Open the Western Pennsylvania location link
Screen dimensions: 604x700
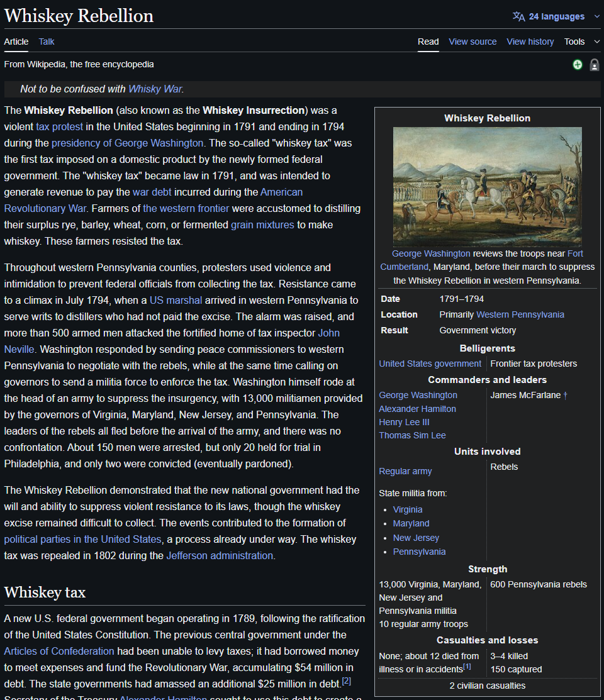click(520, 314)
